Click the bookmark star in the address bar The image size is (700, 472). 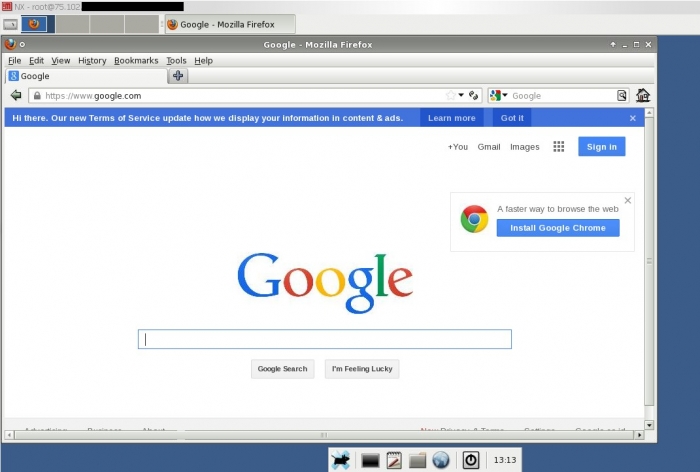tap(450, 95)
